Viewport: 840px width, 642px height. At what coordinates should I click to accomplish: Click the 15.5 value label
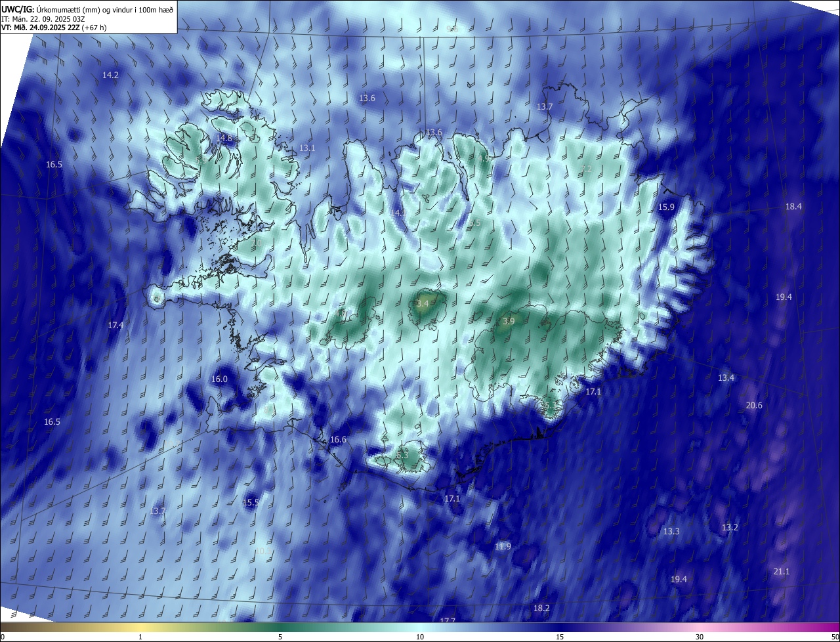pyautogui.click(x=251, y=503)
